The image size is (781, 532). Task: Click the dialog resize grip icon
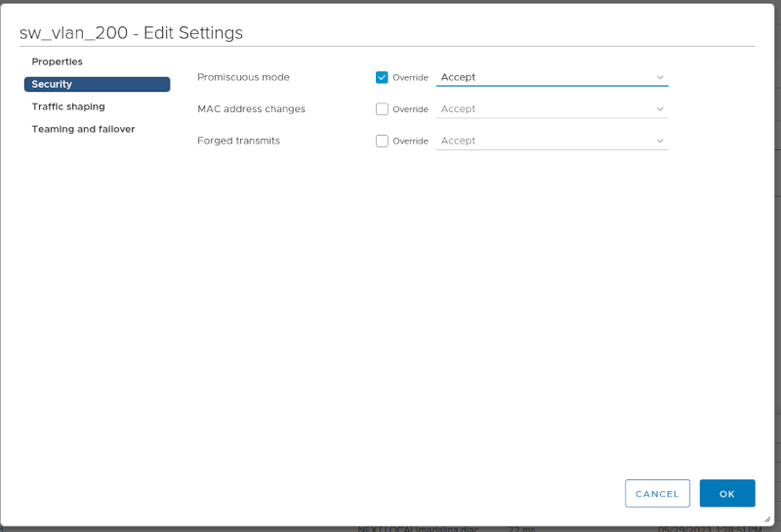coord(767,519)
